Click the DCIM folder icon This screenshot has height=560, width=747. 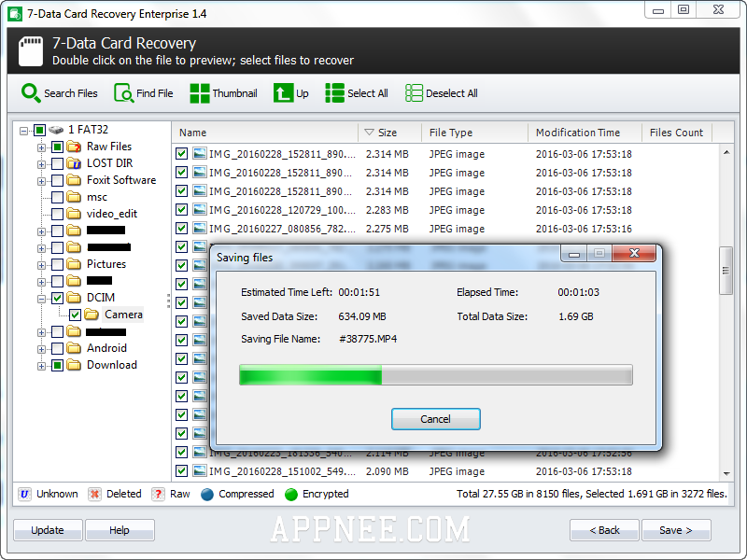pyautogui.click(x=74, y=298)
